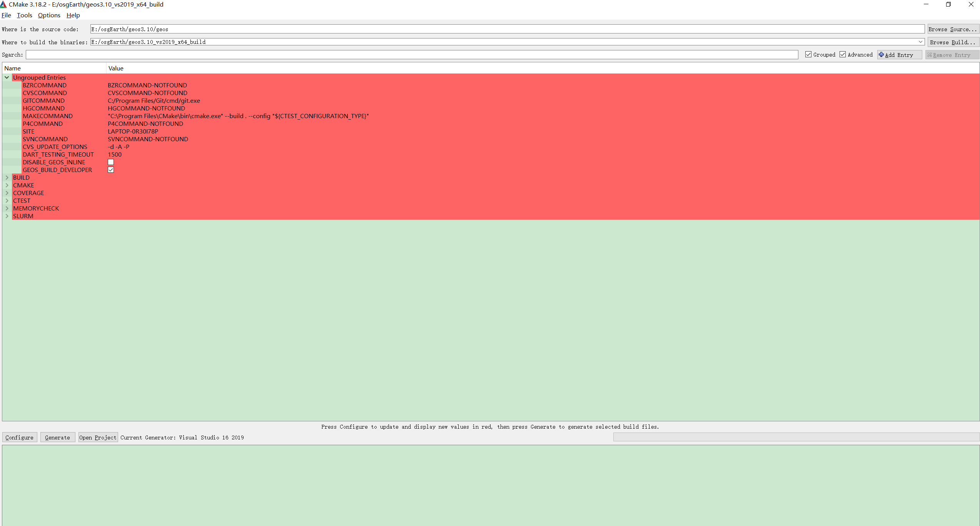Restore down the CMake window
Image resolution: width=980 pixels, height=526 pixels.
coord(948,4)
